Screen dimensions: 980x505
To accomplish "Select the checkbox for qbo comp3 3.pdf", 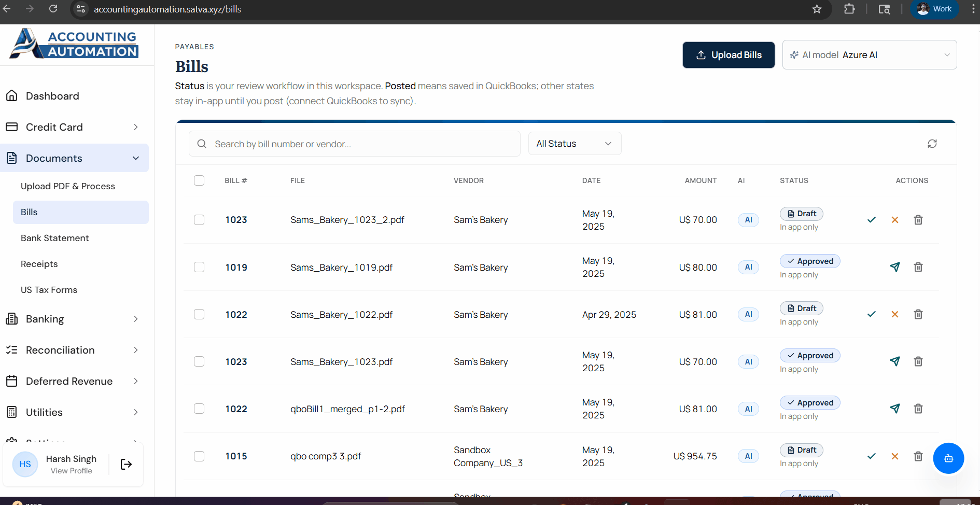I will [x=199, y=456].
